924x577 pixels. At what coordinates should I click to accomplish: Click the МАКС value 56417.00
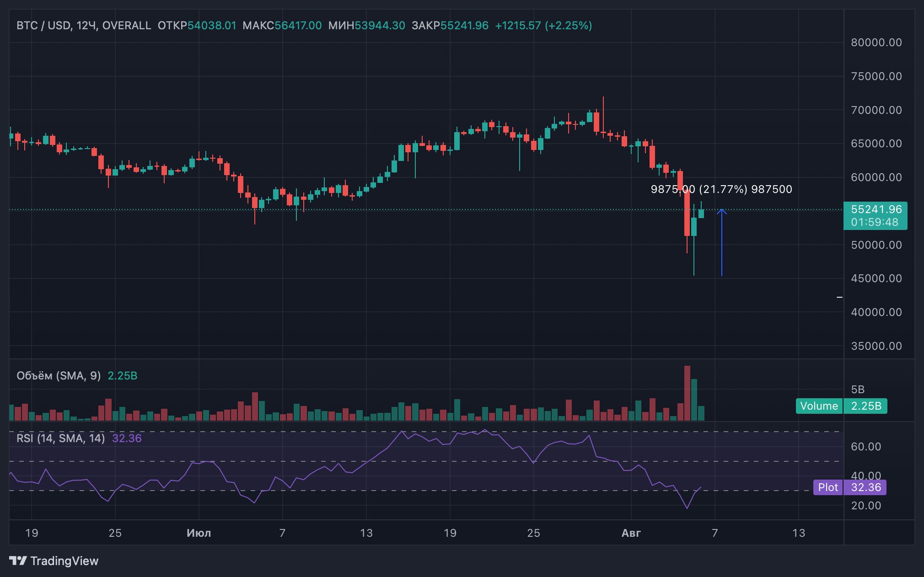(x=298, y=26)
